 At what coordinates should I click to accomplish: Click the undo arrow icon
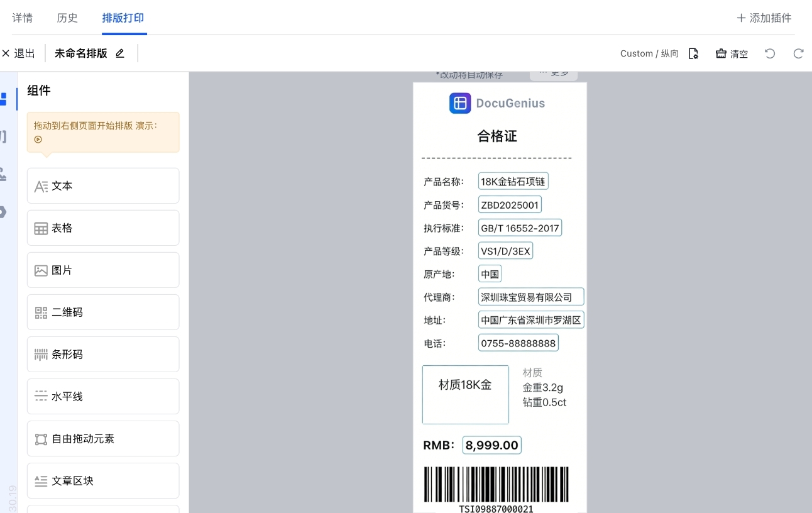click(x=770, y=53)
